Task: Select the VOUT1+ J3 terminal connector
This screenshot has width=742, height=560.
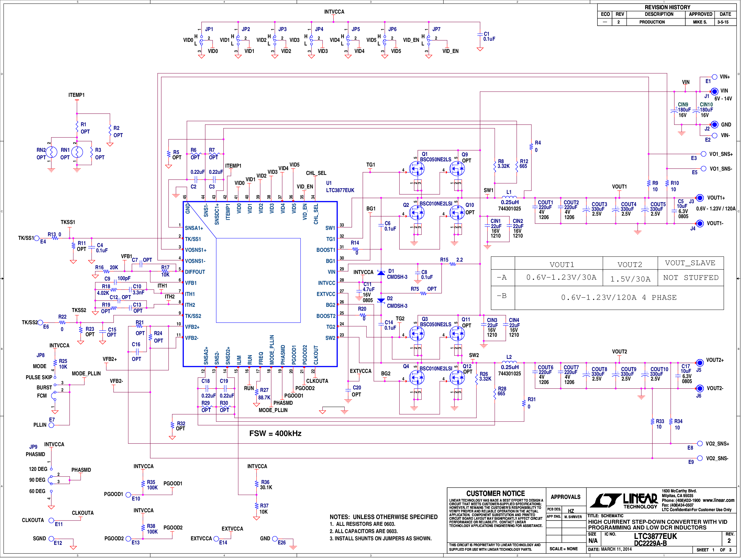Action: tap(700, 198)
